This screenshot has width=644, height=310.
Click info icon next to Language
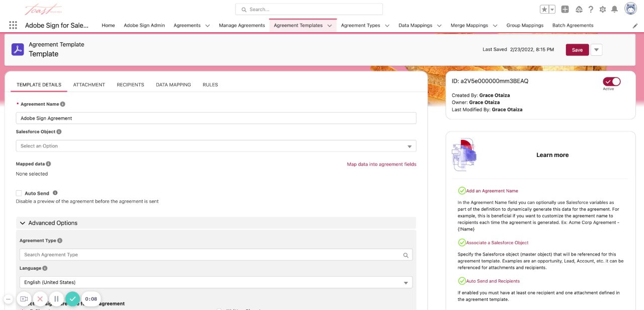45,268
